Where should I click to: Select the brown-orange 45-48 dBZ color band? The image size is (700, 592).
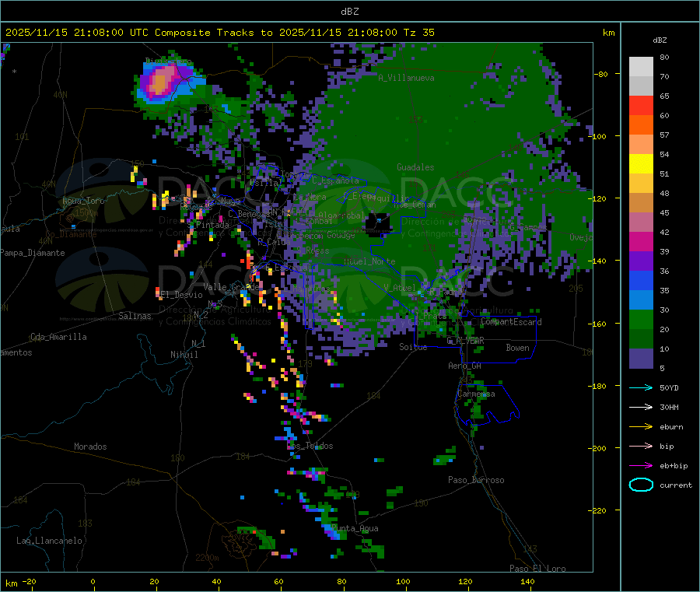point(641,203)
